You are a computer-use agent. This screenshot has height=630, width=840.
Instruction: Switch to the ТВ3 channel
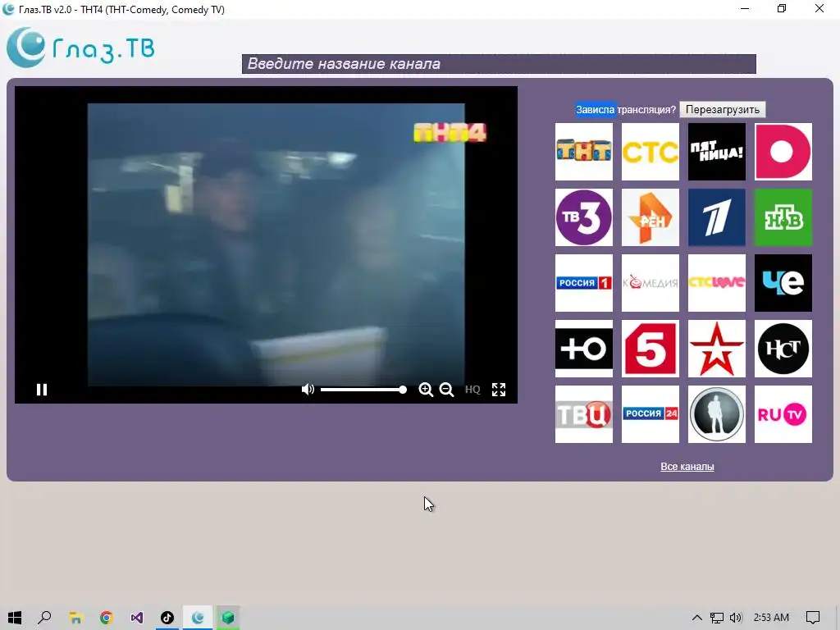point(583,217)
